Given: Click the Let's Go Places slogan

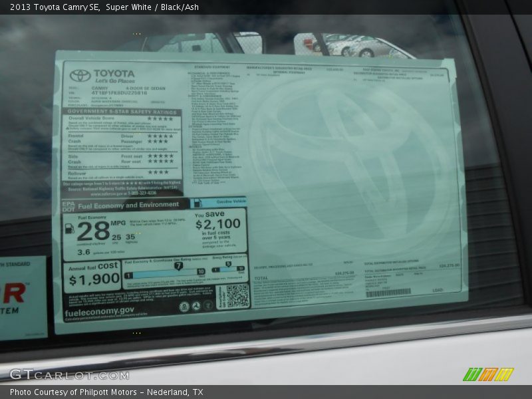Looking at the screenshot, I should (x=115, y=81).
